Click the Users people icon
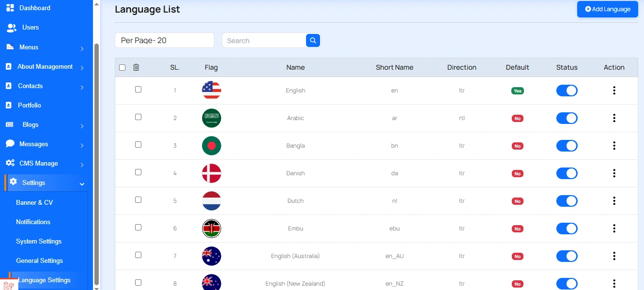644x290 pixels. pos(11,28)
